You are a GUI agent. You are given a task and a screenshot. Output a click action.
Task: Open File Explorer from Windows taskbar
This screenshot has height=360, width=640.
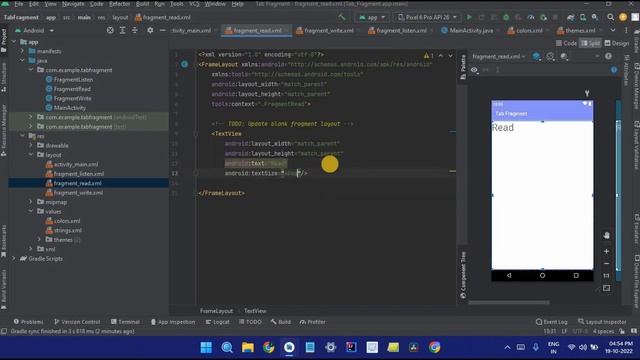pyautogui.click(x=248, y=347)
